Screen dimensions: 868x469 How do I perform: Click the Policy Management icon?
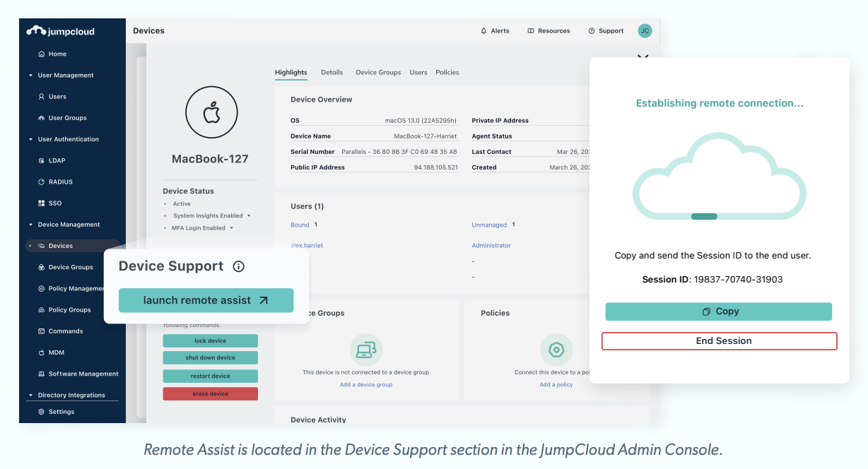click(42, 288)
